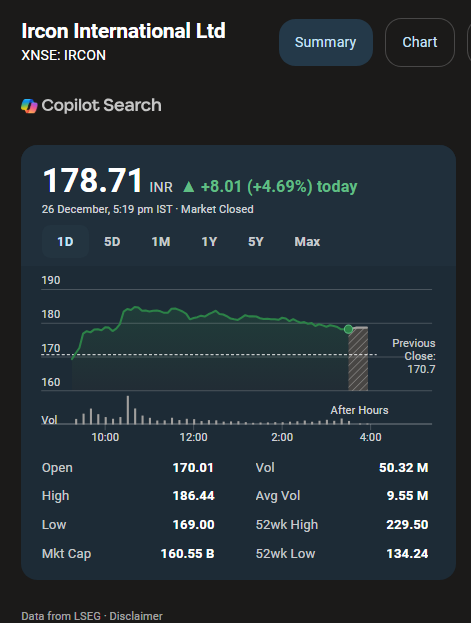Click the Vol value 50.32 M
Image resolution: width=471 pixels, height=623 pixels.
(404, 468)
